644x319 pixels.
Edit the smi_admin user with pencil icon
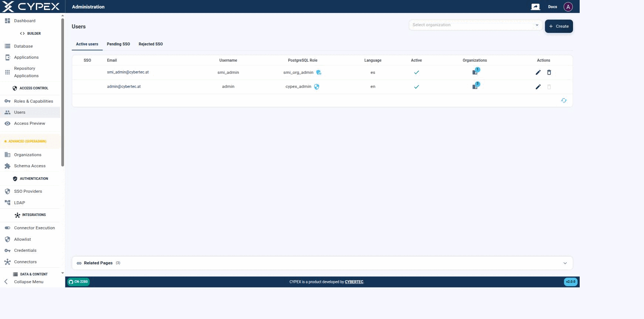538,72
